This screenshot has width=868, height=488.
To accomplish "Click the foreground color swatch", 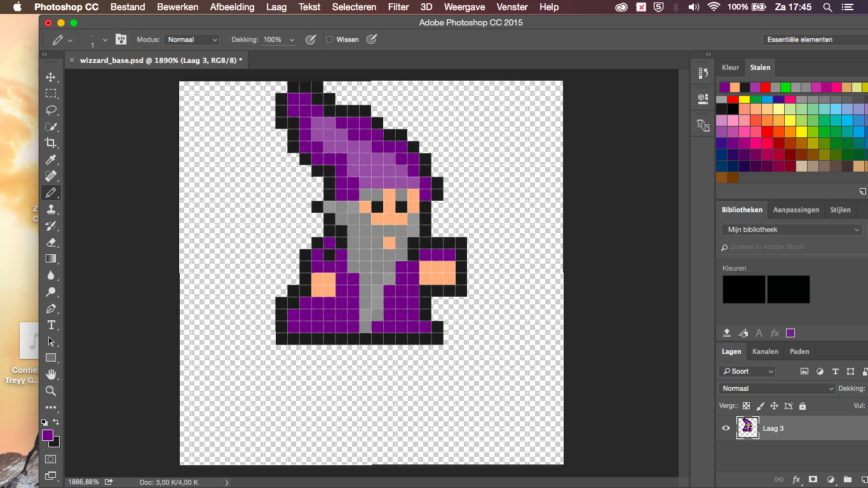I will (47, 436).
